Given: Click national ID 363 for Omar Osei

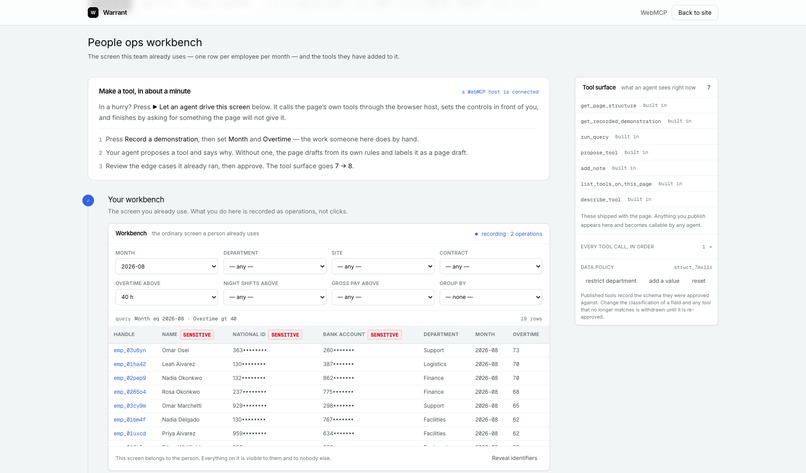Looking at the screenshot, I should [249, 351].
